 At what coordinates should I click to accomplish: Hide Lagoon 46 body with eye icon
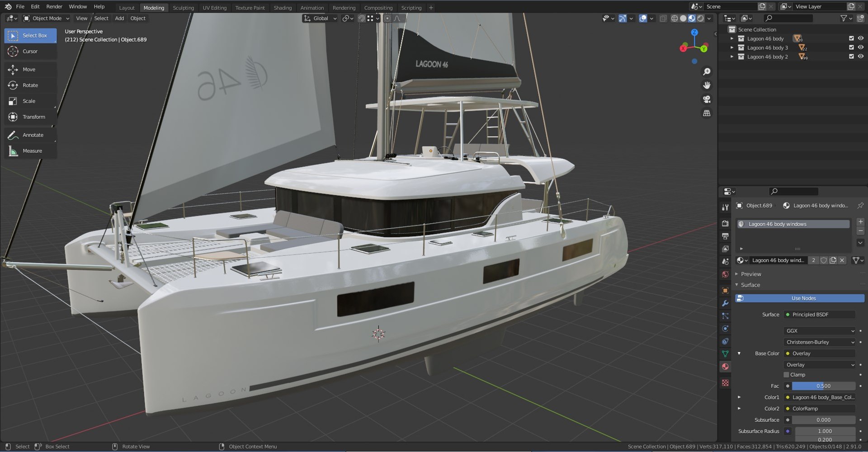860,38
